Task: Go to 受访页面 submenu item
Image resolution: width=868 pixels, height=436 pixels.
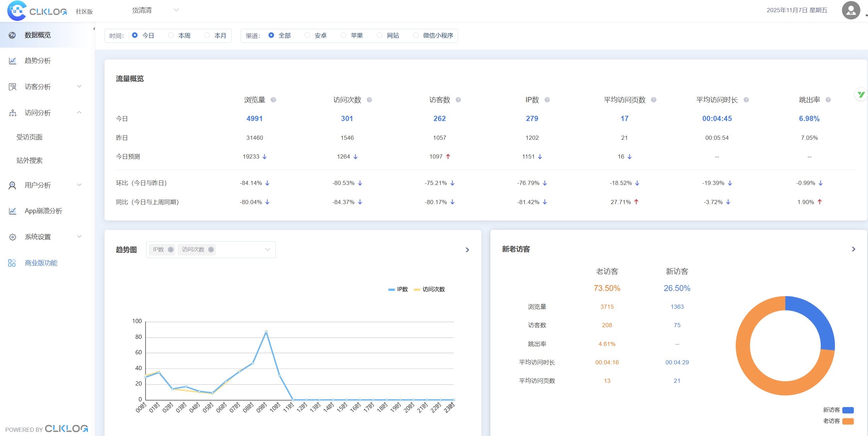Action: pos(30,137)
